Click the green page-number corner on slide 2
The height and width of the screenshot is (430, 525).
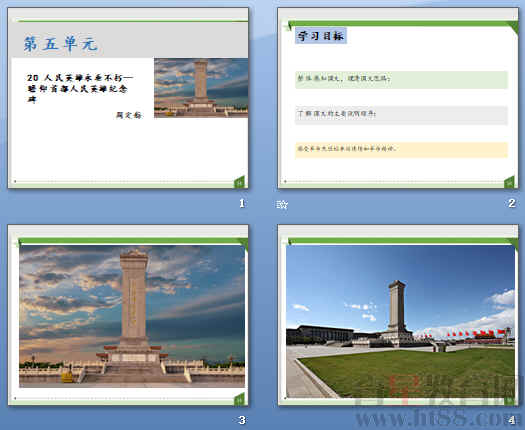pyautogui.click(x=509, y=183)
